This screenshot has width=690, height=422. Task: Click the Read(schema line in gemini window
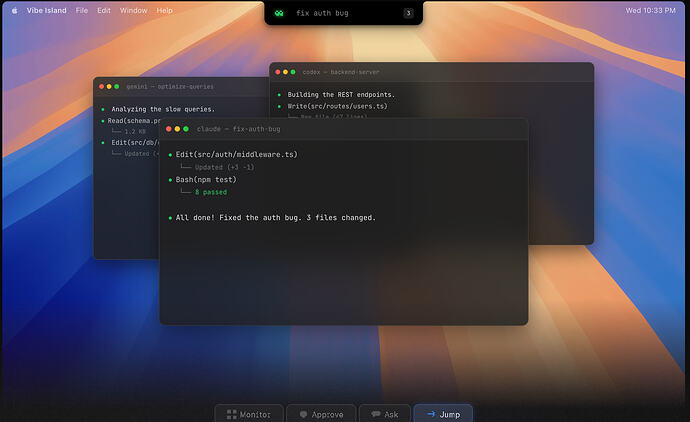click(133, 121)
